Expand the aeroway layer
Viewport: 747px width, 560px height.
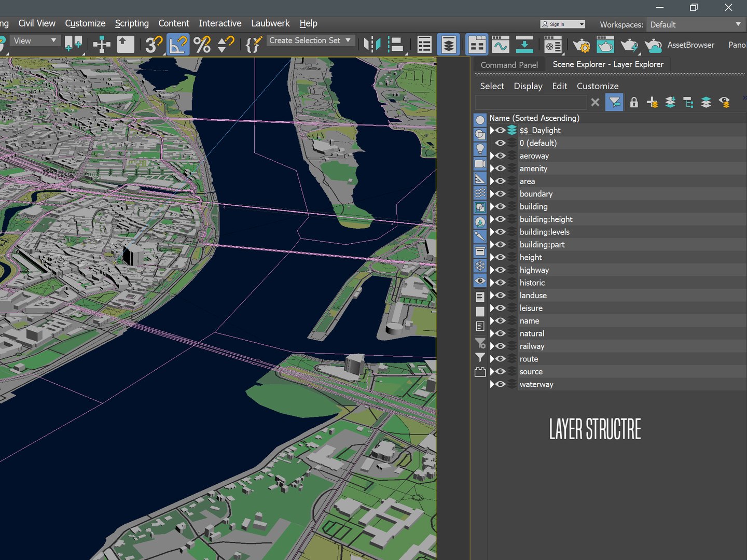click(492, 156)
